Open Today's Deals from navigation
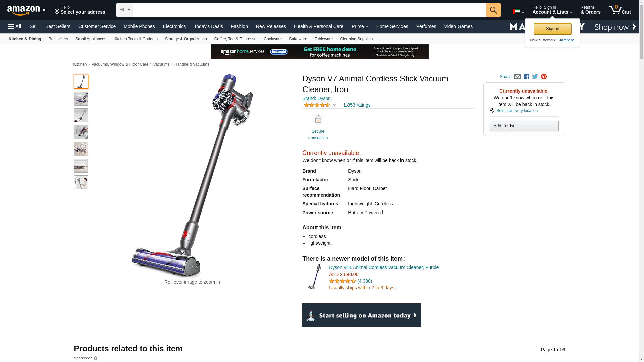Screen dimensions: 644x362 click(x=208, y=26)
